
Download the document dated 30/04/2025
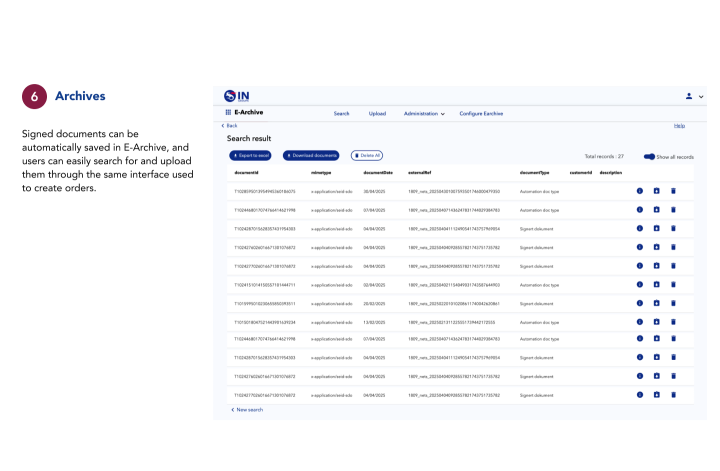[657, 190]
